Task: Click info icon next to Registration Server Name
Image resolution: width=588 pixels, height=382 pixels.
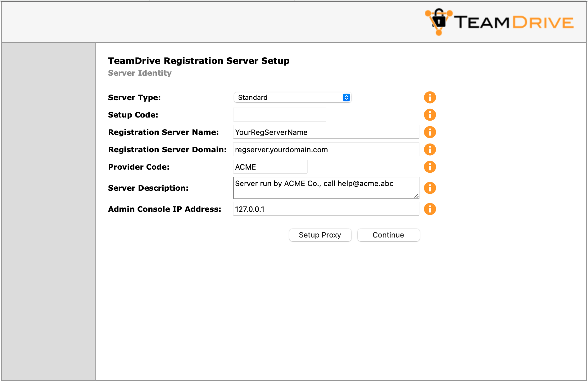Action: click(x=430, y=132)
